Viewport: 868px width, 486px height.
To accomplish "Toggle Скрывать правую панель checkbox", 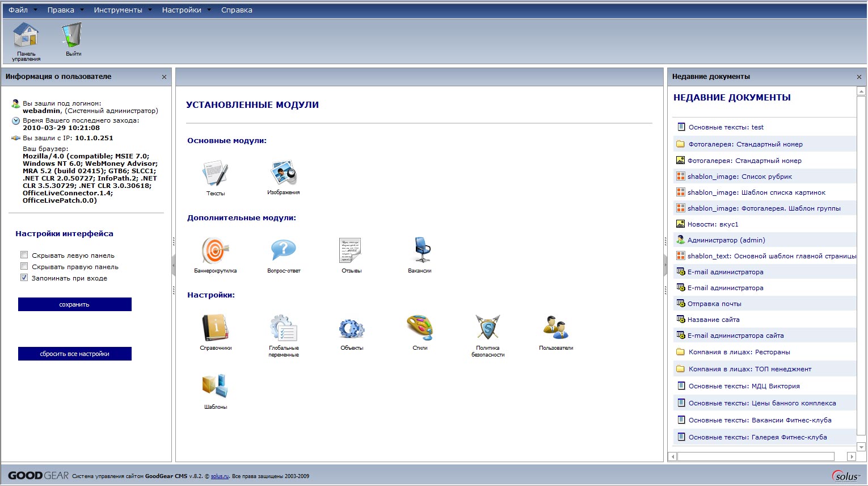I will coord(24,266).
